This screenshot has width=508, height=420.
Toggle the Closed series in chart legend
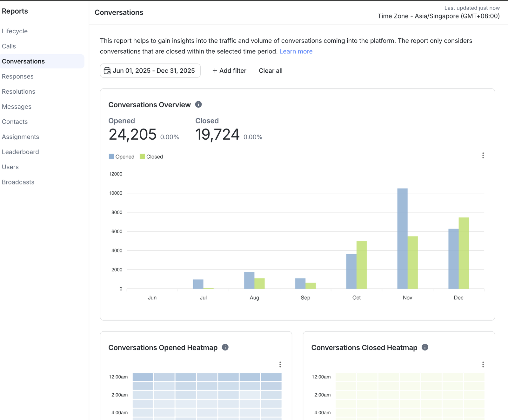click(x=151, y=157)
